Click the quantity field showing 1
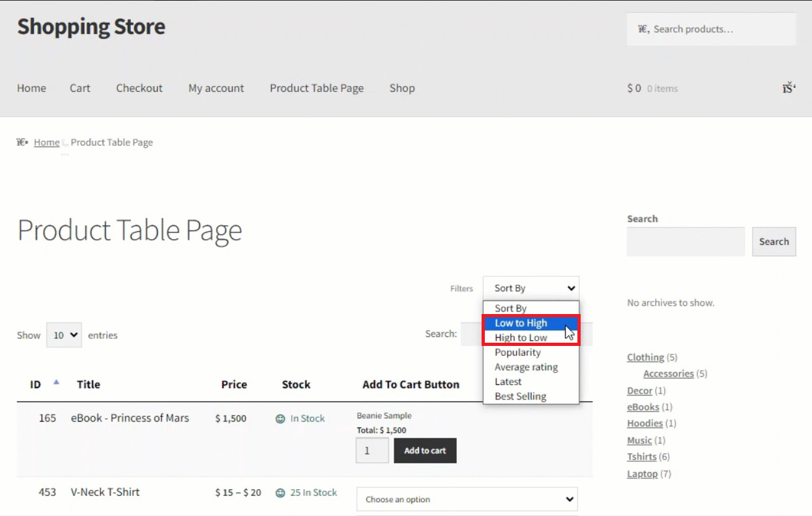 372,451
